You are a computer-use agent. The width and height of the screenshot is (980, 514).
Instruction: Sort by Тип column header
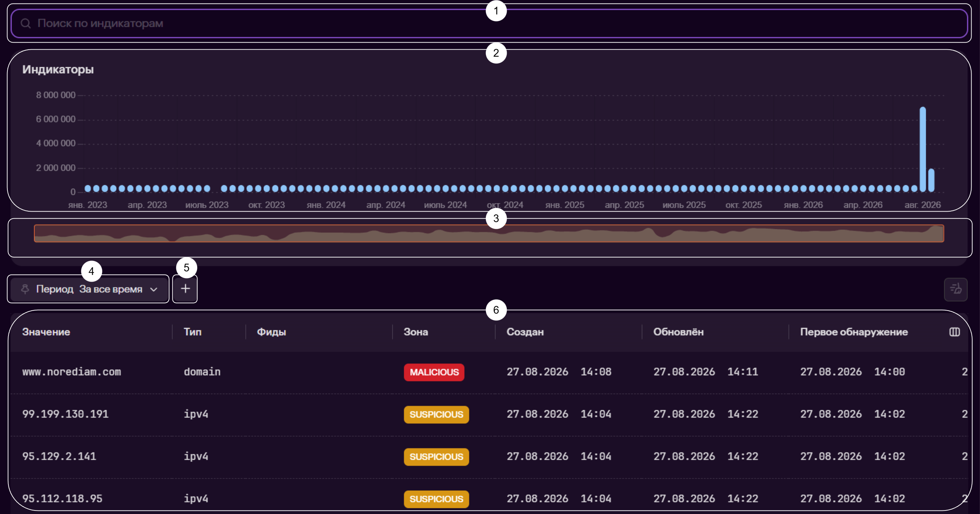(x=192, y=332)
